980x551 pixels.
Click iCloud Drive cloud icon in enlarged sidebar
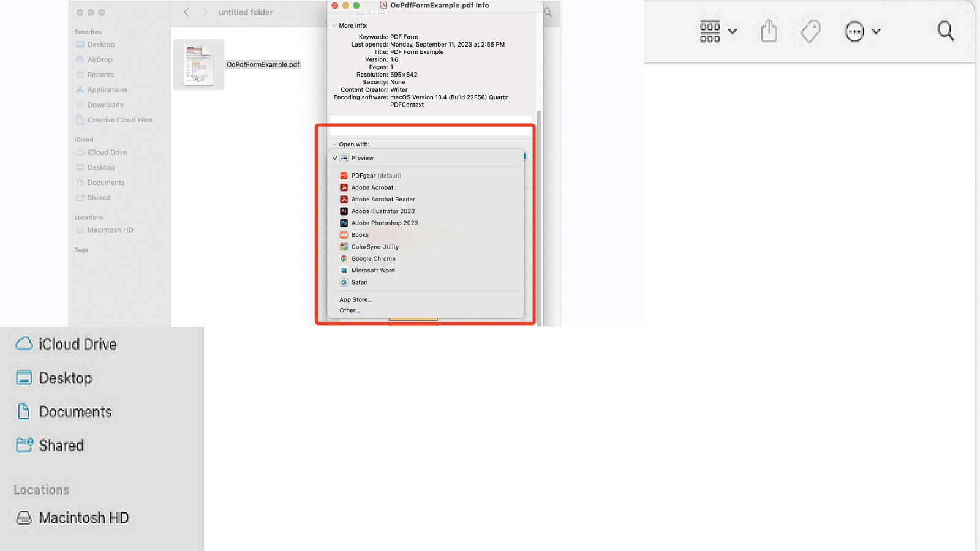coord(24,344)
